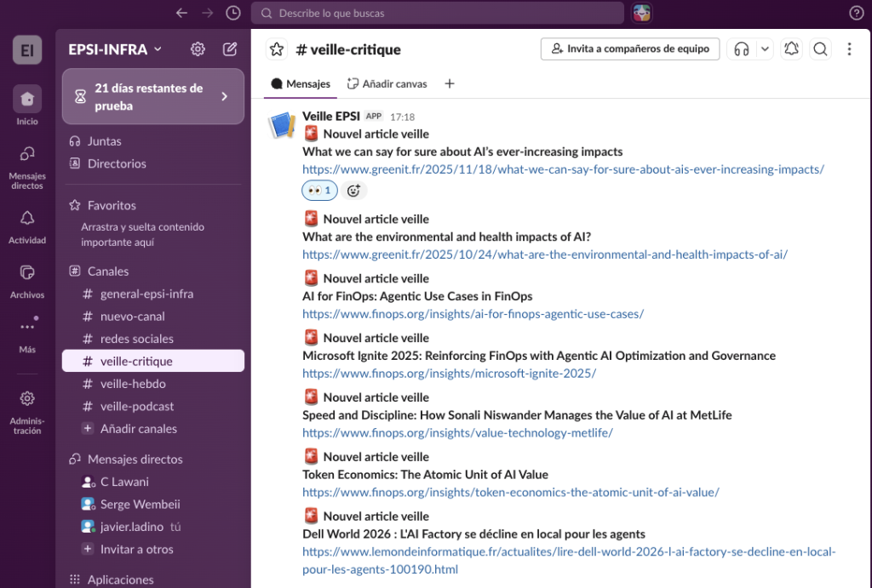Open finops.org microsoft-ignite-2025 link
872x588 pixels.
[450, 374]
